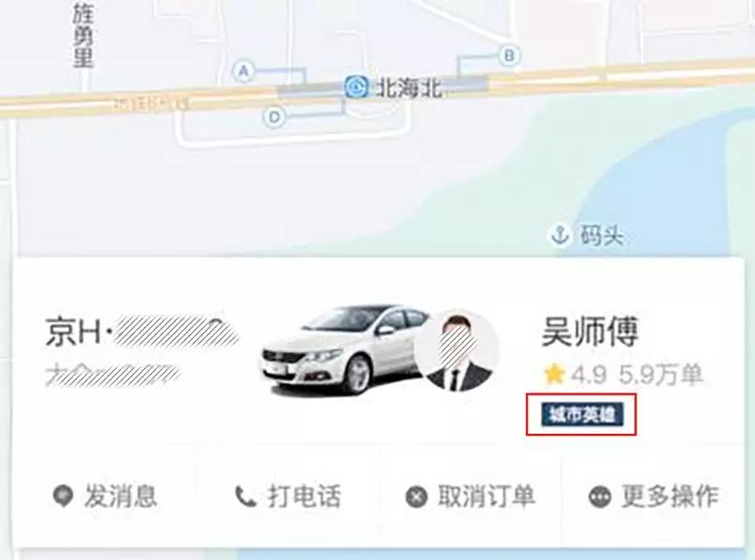Select subway exit D marker

click(x=274, y=117)
